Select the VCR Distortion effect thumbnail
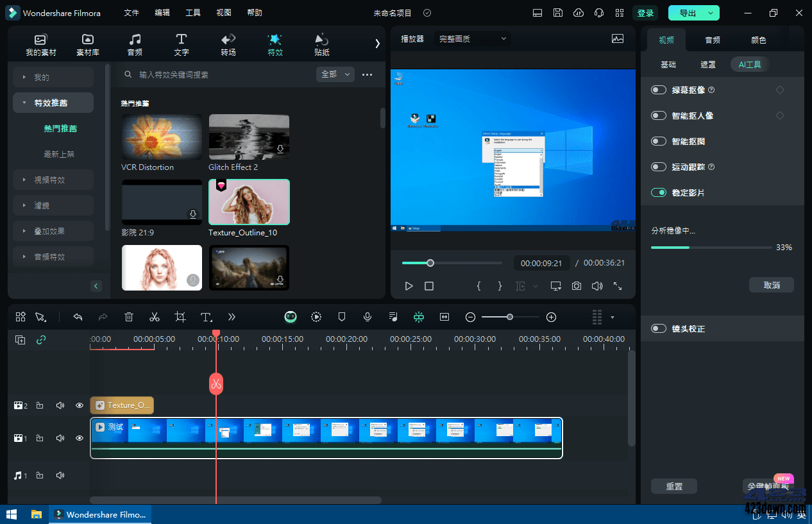The height and width of the screenshot is (524, 812). coord(162,137)
